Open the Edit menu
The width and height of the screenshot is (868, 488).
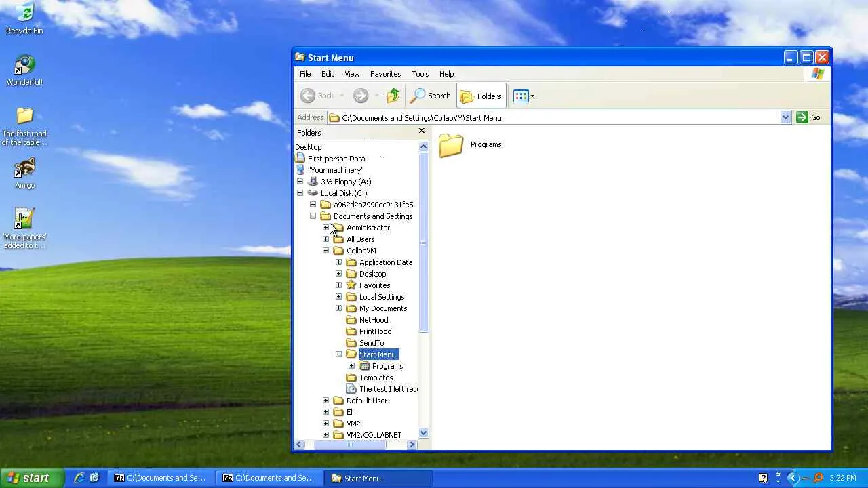[x=328, y=74]
